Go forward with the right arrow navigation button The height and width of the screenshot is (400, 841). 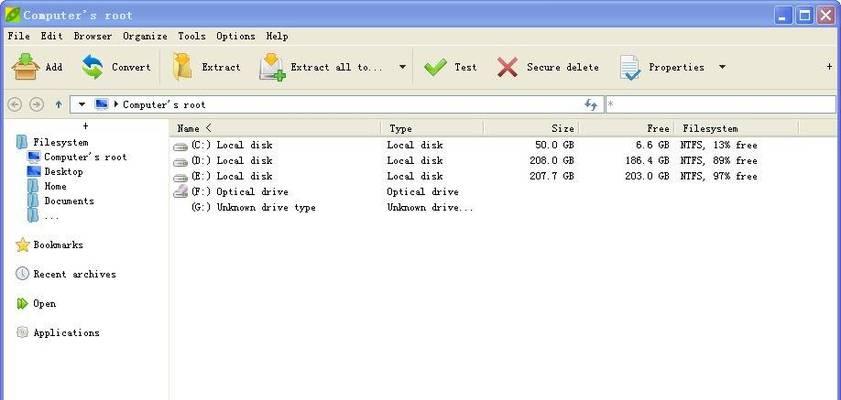pyautogui.click(x=36, y=105)
